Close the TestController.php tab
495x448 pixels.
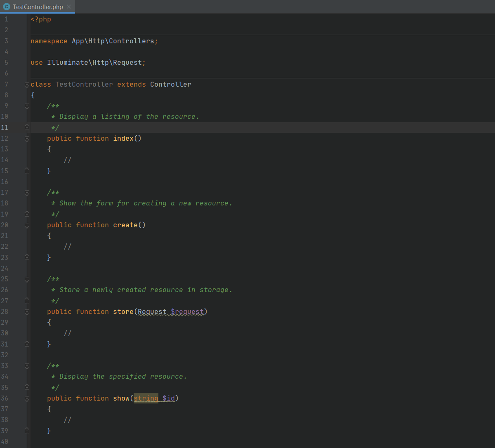coord(69,7)
